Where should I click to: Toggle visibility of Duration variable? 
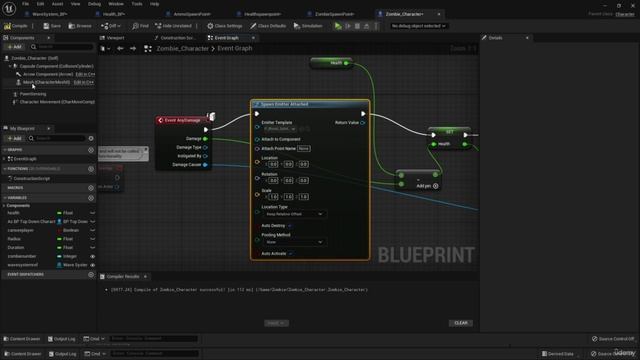[93, 248]
